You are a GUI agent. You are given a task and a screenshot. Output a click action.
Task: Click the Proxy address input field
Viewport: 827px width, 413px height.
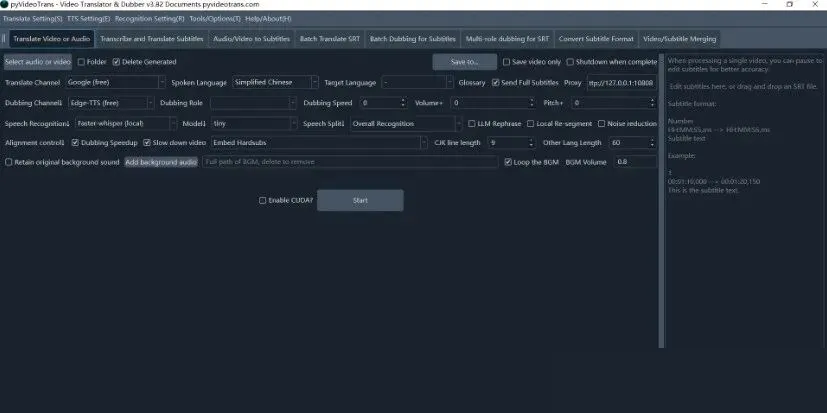622,83
